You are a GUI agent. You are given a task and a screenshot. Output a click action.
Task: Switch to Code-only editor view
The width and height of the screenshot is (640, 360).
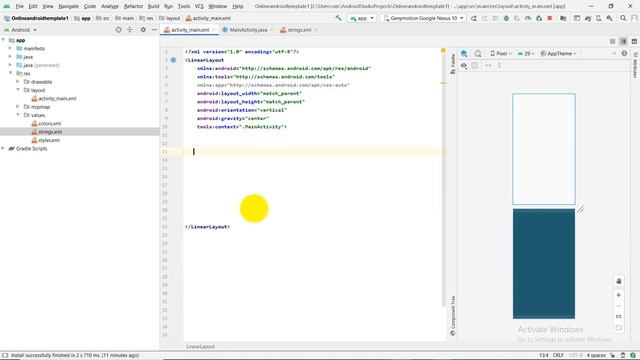[613, 41]
